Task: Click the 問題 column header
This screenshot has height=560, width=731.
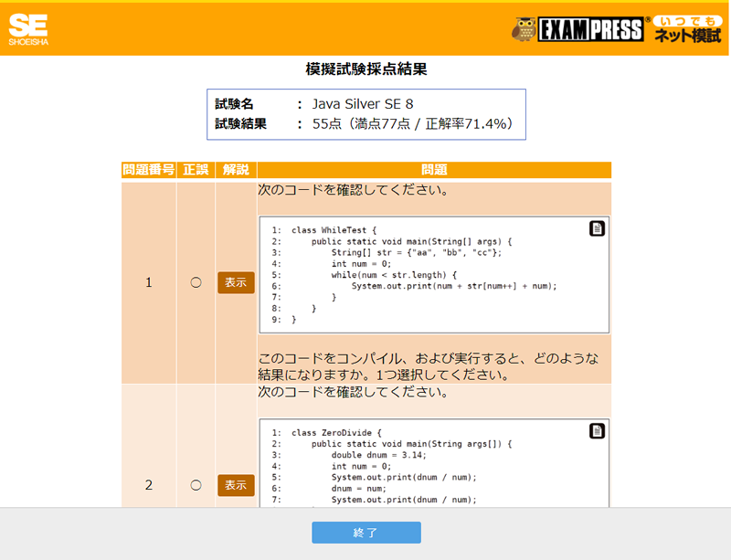Action: tap(434, 170)
